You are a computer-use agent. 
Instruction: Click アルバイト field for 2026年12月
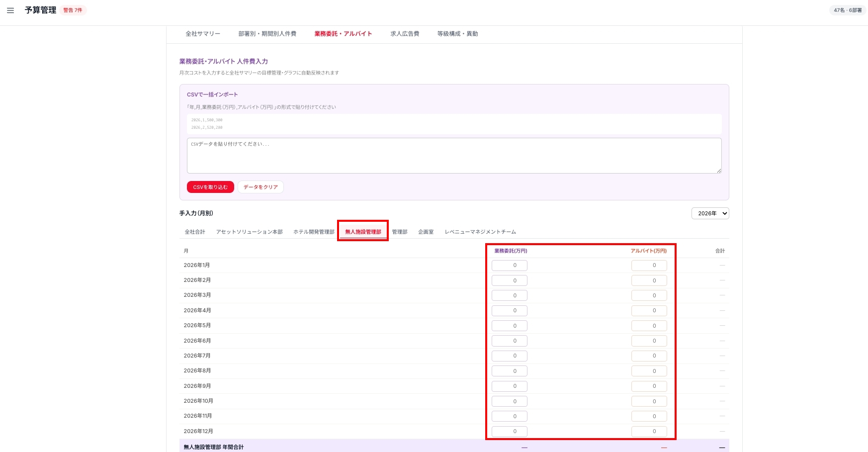649,432
